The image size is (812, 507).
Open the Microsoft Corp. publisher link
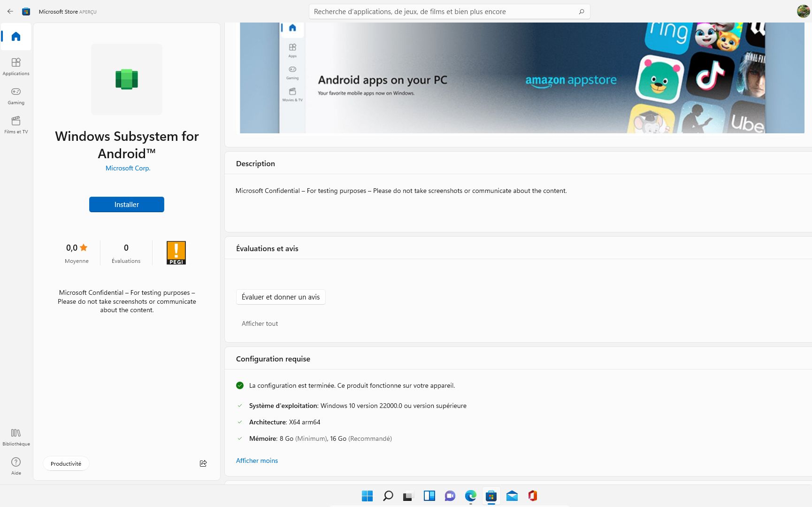point(127,168)
